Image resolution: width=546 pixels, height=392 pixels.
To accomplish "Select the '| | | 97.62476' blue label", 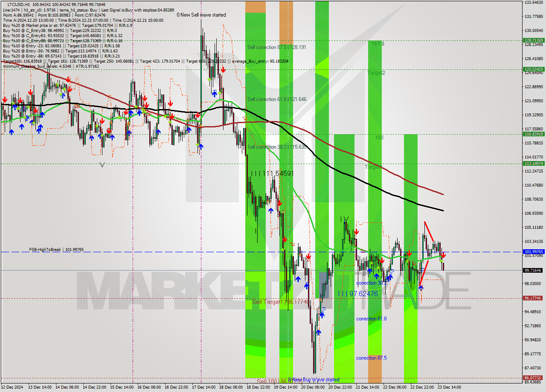I will coord(357,294).
